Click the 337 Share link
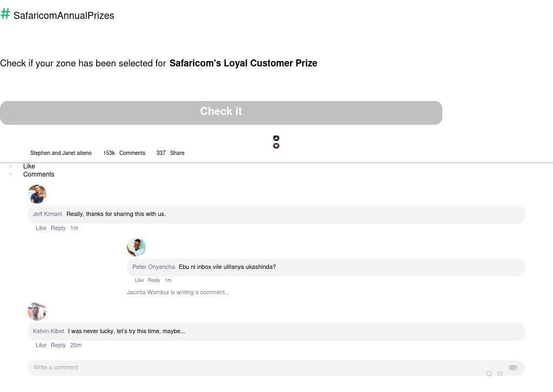Screen dimensions: 553x392 170,153
